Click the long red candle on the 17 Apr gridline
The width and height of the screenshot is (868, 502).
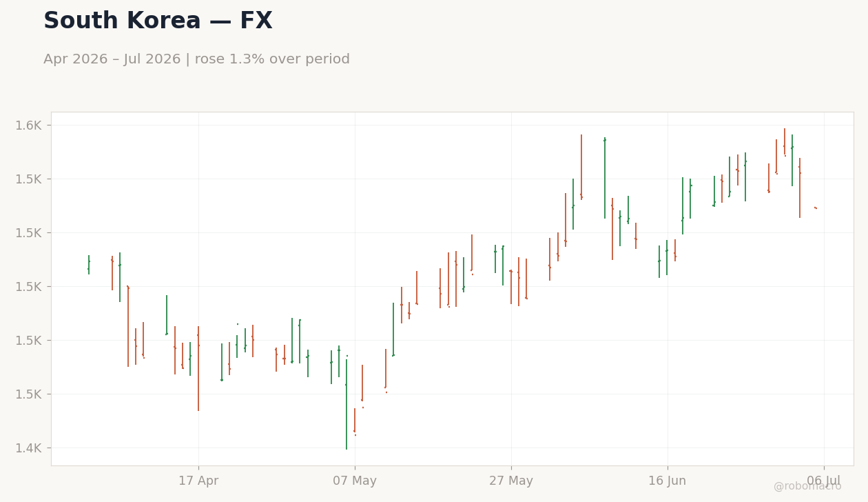(198, 369)
